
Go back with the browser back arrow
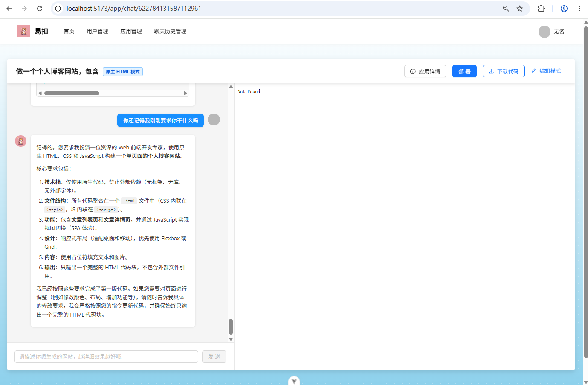pyautogui.click(x=9, y=9)
